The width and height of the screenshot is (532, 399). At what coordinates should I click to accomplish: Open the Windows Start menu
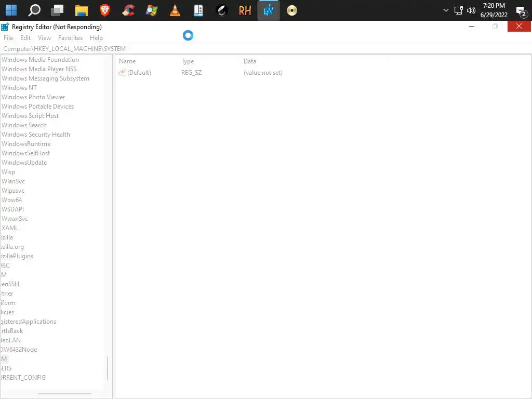(x=11, y=10)
